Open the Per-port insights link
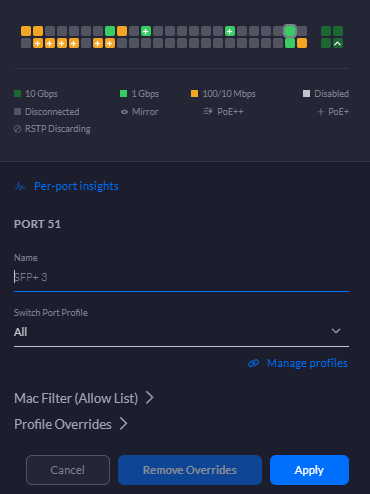The width and height of the screenshot is (370, 494). [76, 186]
